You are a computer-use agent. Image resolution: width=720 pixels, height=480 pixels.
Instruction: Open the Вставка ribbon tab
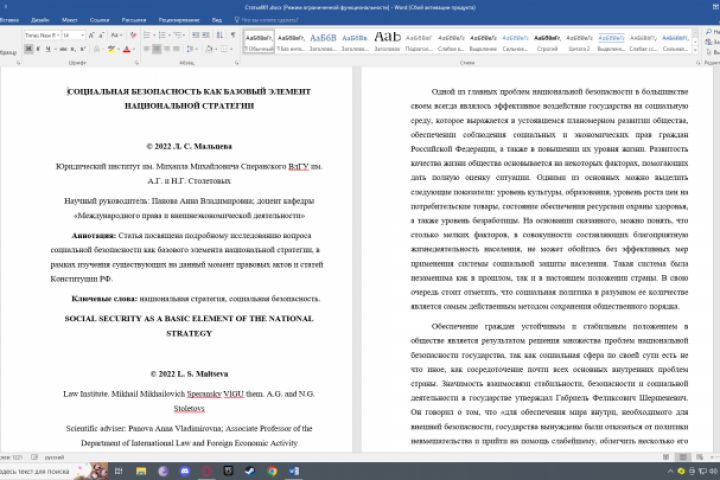click(9, 20)
